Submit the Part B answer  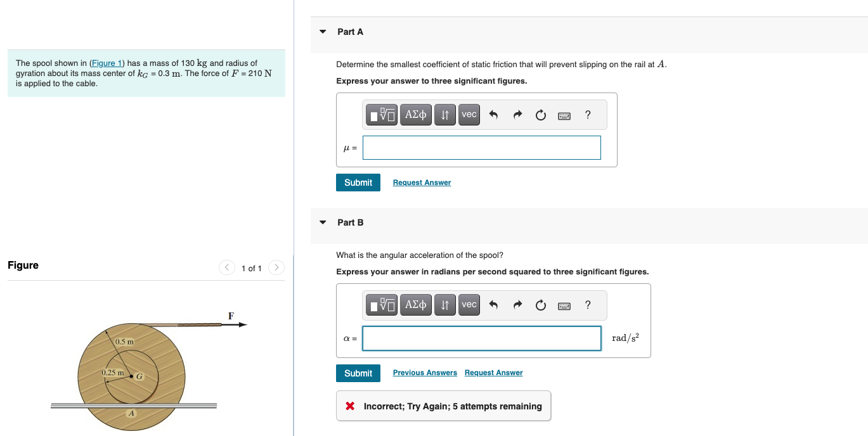point(358,373)
